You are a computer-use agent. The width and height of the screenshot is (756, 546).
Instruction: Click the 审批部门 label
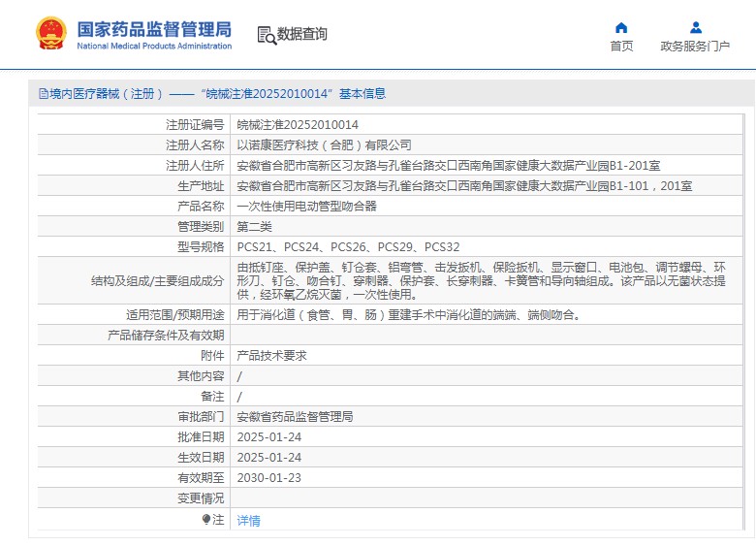pos(201,416)
